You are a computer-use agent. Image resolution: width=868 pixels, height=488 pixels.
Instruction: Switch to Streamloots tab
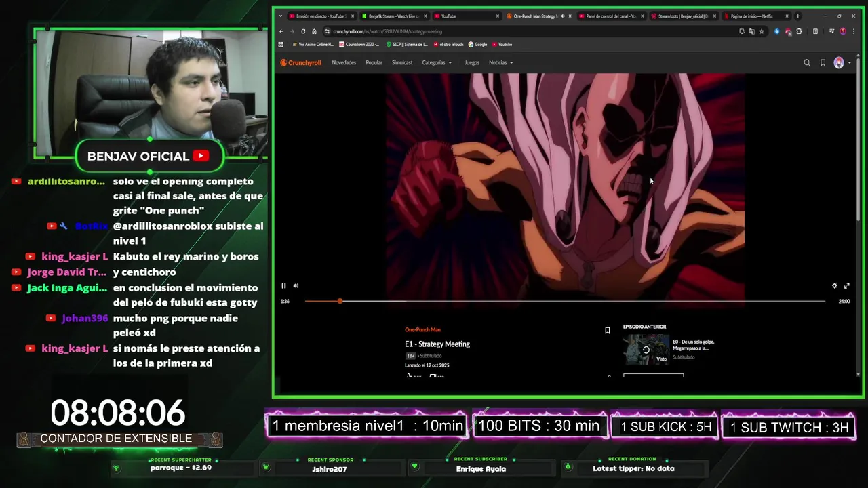[x=683, y=16]
